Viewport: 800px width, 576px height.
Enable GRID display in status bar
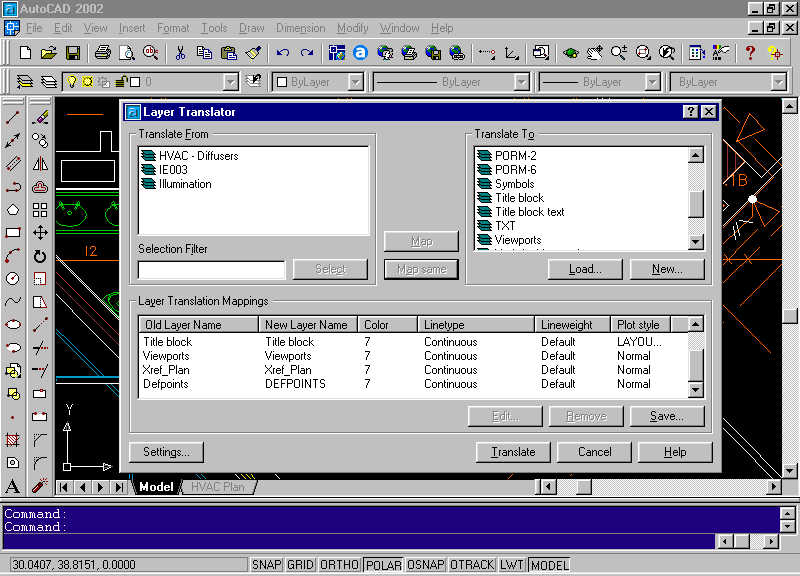click(300, 565)
